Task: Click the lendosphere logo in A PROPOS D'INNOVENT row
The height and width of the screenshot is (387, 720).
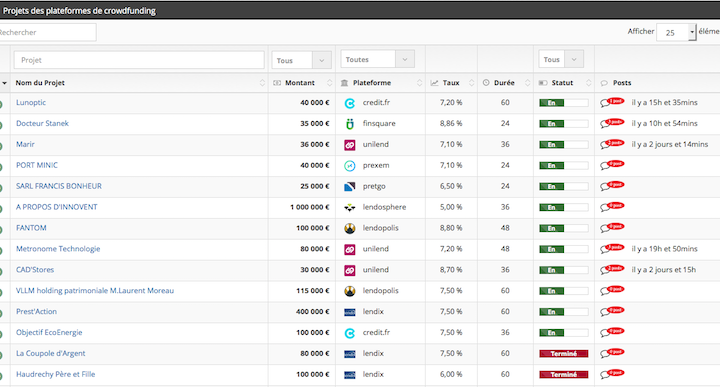Action: tap(349, 208)
